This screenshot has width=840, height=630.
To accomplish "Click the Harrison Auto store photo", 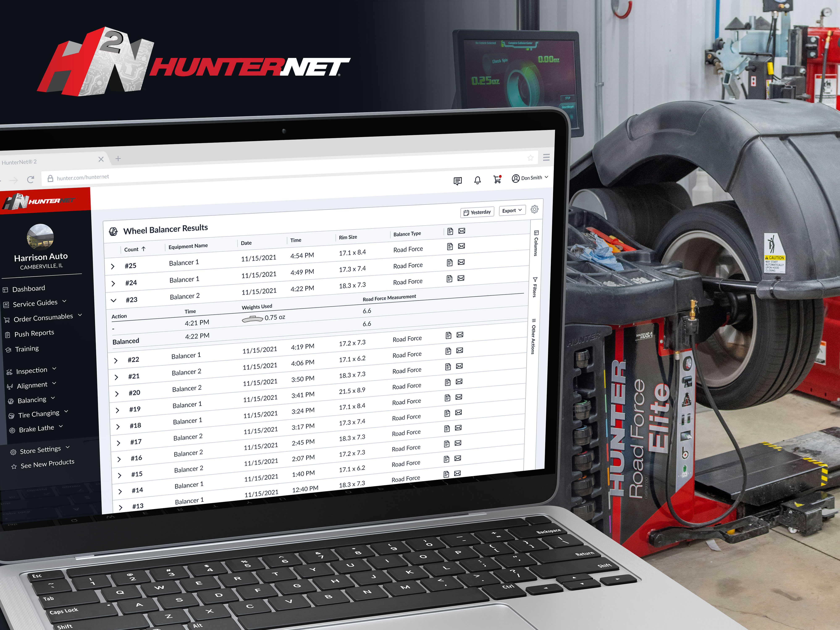I will 40,237.
